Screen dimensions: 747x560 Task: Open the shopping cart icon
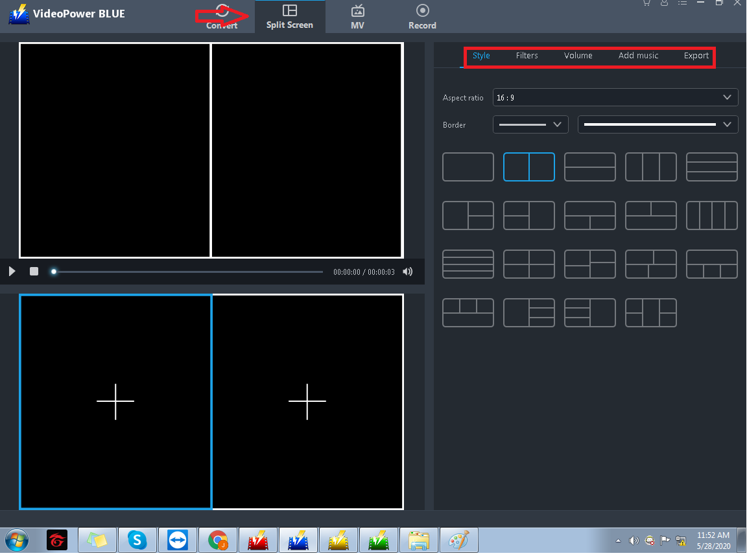point(646,3)
